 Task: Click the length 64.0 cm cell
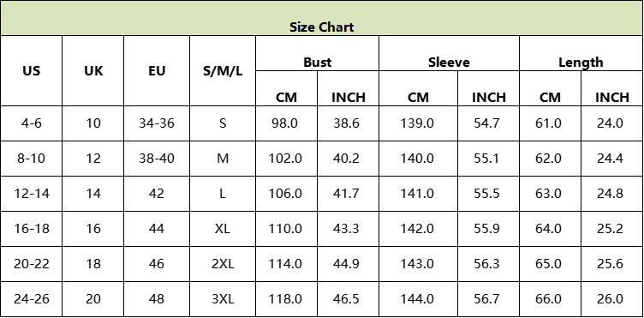click(550, 229)
